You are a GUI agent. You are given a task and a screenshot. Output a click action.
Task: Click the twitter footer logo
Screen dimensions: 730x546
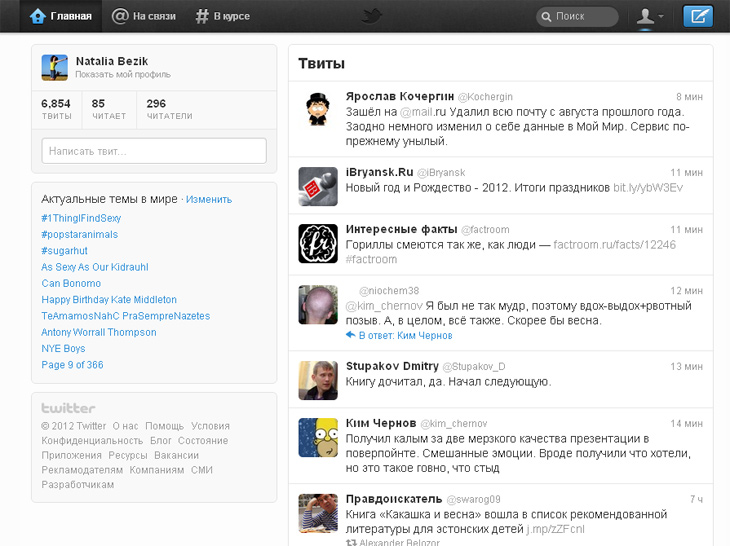[68, 408]
